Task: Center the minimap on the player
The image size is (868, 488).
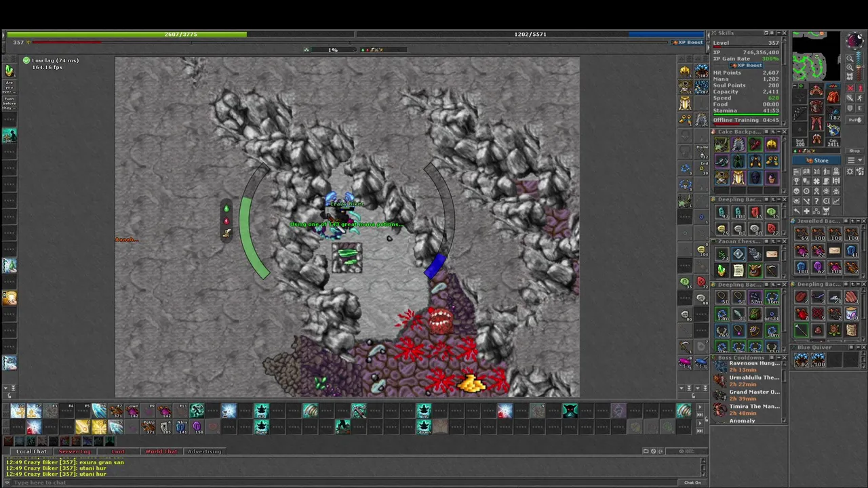Action: 850,76
